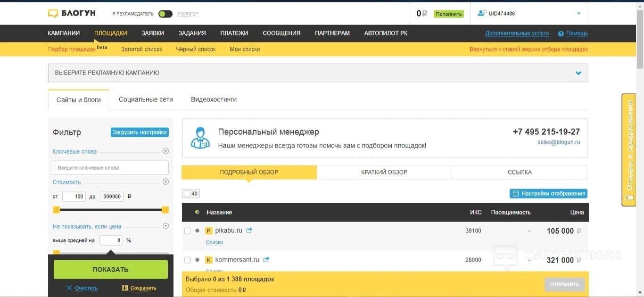The width and height of the screenshot is (644, 297).
Task: Click sales@blogun.ru email link
Action: 559,142
